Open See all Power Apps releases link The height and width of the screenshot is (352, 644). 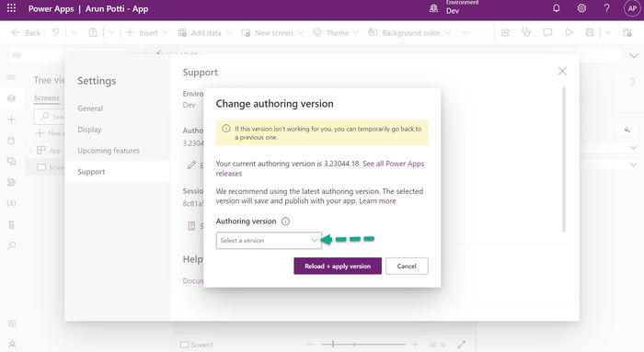click(320, 168)
